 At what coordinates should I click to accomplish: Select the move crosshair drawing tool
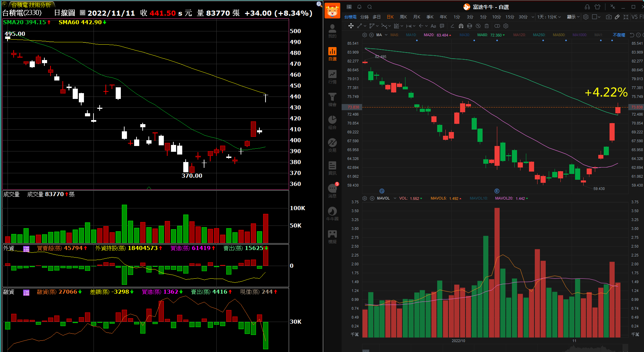(351, 26)
